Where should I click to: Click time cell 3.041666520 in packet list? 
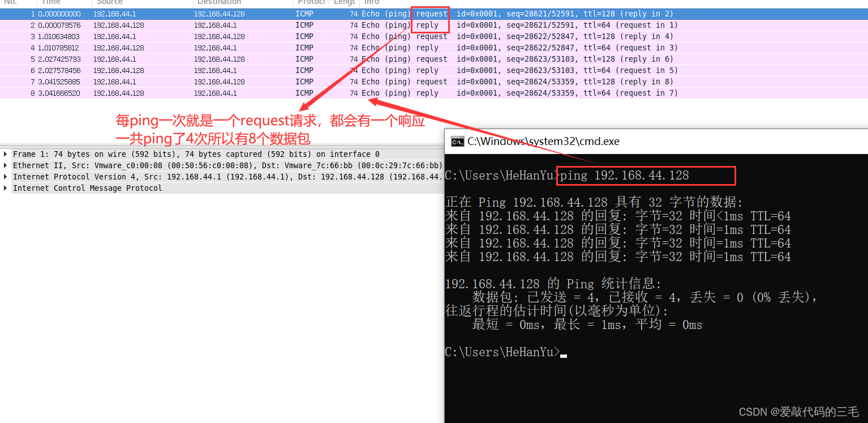click(59, 93)
